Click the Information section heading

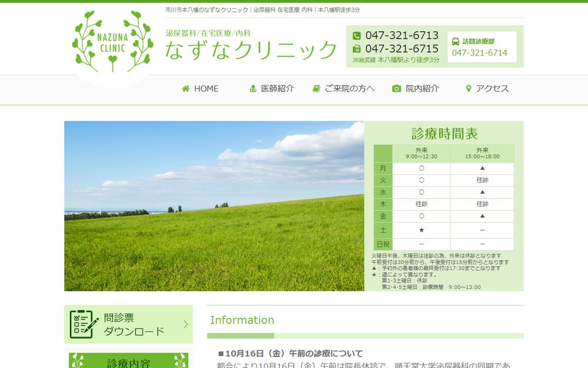point(242,320)
